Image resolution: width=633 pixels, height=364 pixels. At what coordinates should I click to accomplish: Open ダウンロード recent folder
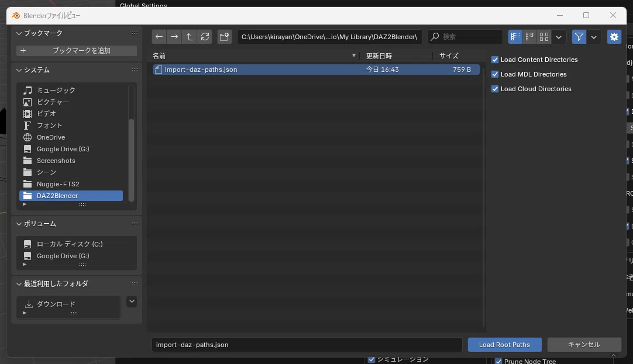68,304
